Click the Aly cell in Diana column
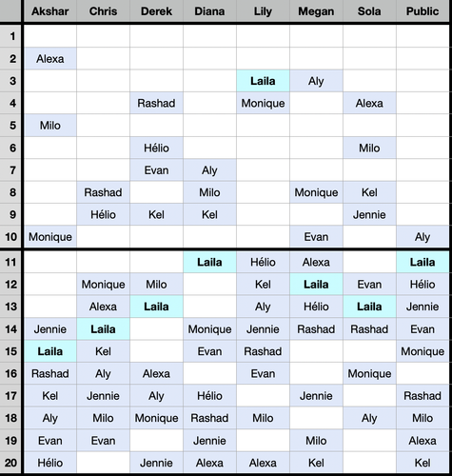The image size is (452, 476). [209, 170]
